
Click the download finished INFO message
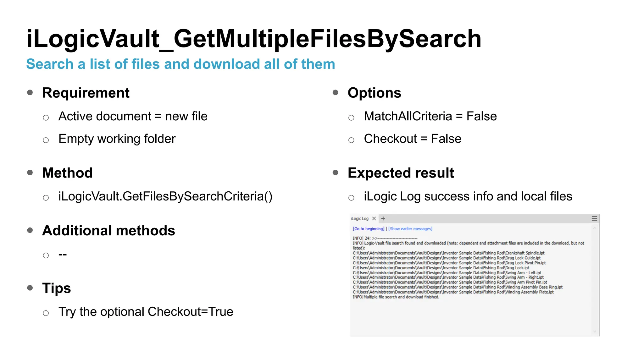(x=396, y=297)
